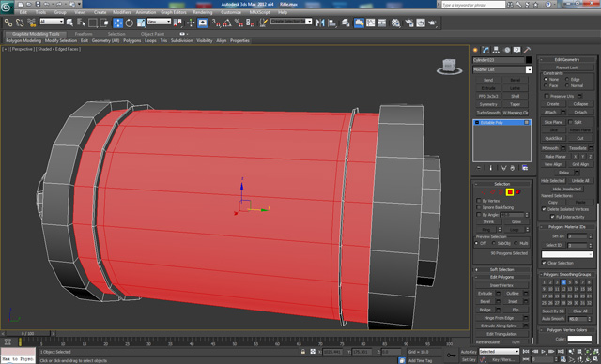
Task: Collapse the Edit Polygons rollout
Action: tap(501, 277)
